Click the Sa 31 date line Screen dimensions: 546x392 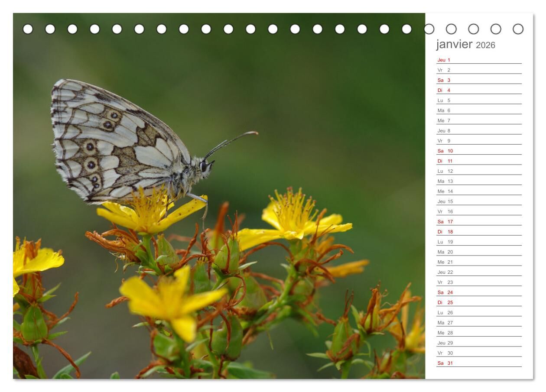click(445, 363)
